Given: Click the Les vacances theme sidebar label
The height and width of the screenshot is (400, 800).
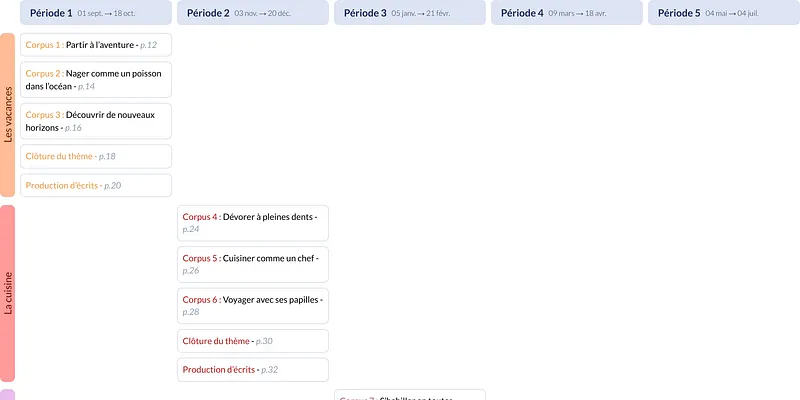Looking at the screenshot, I should click(8, 115).
